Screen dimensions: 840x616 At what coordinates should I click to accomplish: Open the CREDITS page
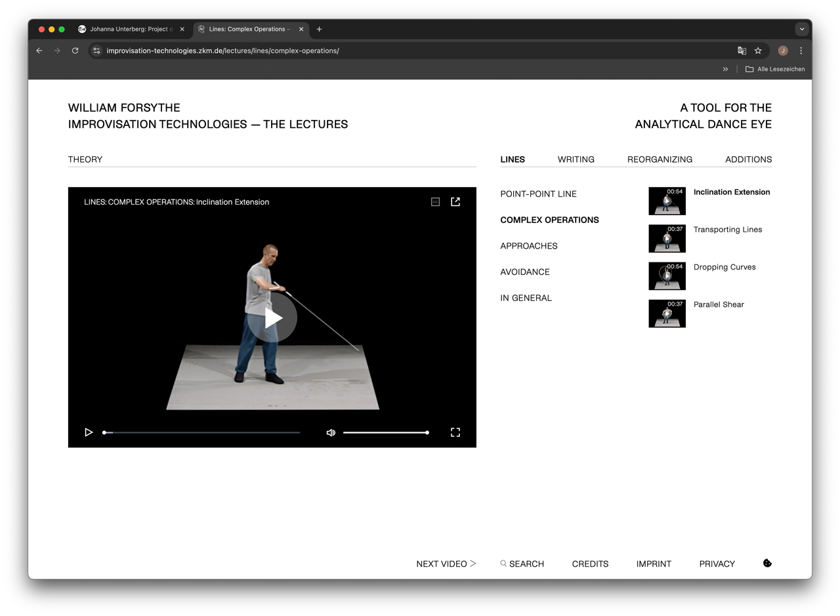[x=589, y=563]
